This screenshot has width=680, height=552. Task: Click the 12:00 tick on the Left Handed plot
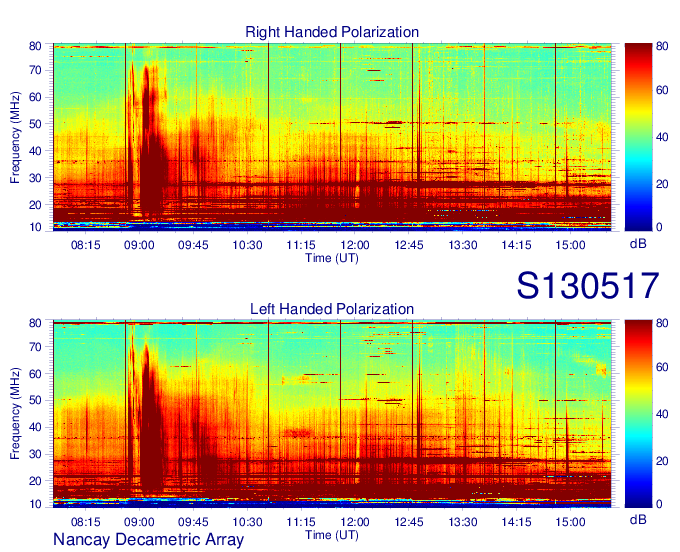(355, 522)
